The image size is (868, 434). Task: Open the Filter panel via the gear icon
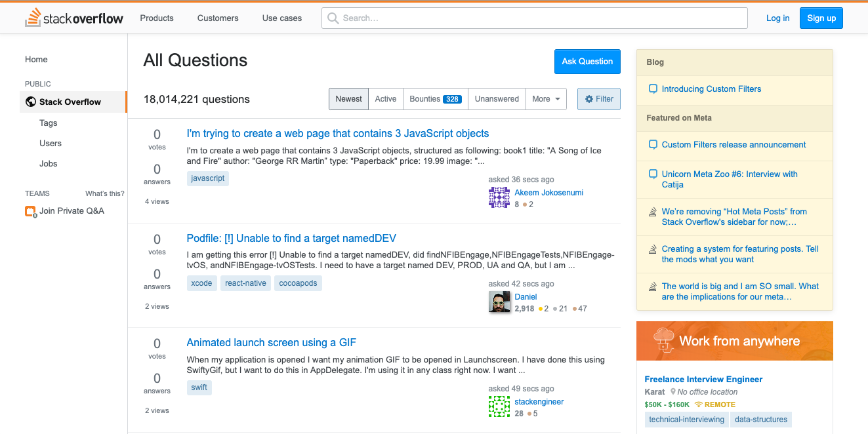[x=590, y=98]
